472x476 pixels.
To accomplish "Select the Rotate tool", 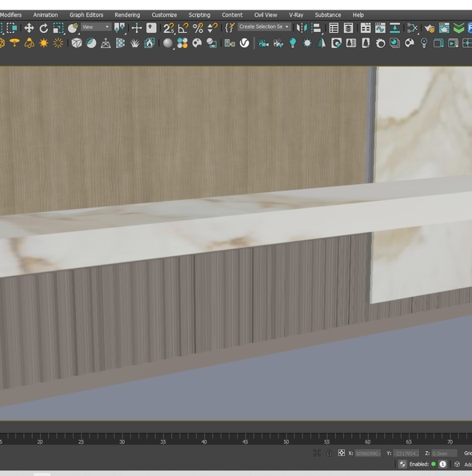I will pos(44,28).
